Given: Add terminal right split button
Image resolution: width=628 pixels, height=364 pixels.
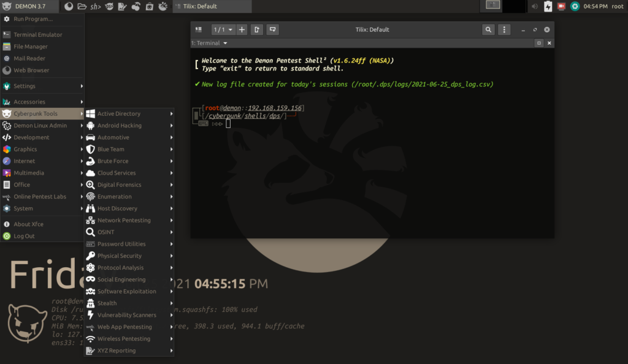Looking at the screenshot, I should pyautogui.click(x=257, y=29).
